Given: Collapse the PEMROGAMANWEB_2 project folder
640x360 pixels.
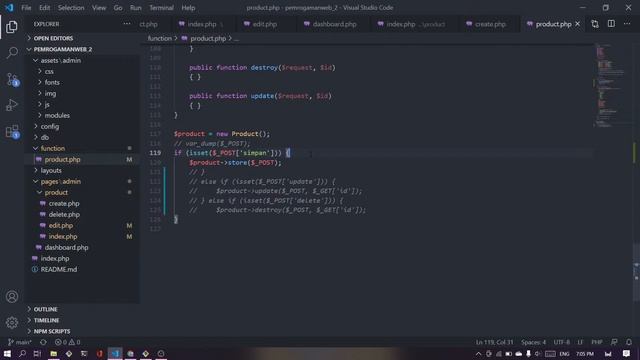Looking at the screenshot, I should (62, 49).
